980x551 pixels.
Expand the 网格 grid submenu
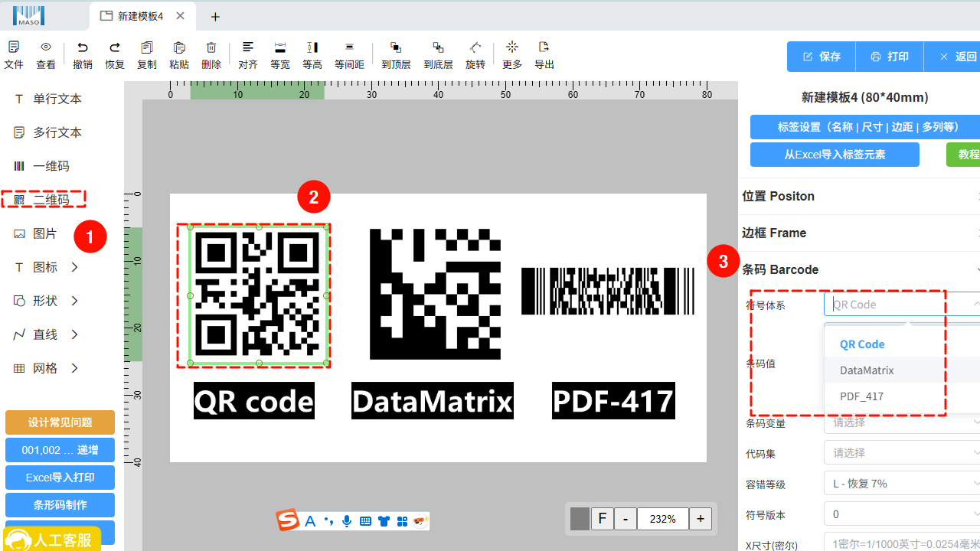pos(74,368)
